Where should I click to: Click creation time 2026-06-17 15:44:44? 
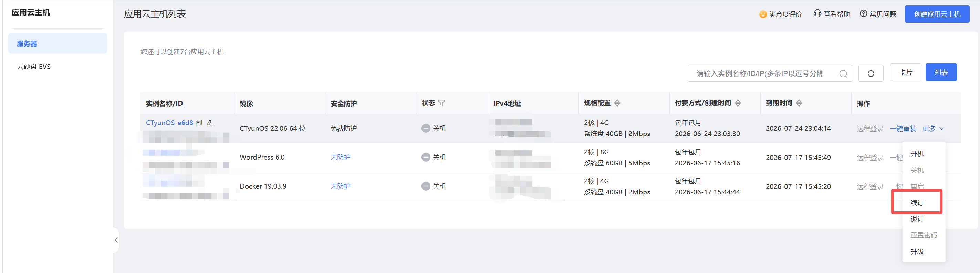point(707,192)
